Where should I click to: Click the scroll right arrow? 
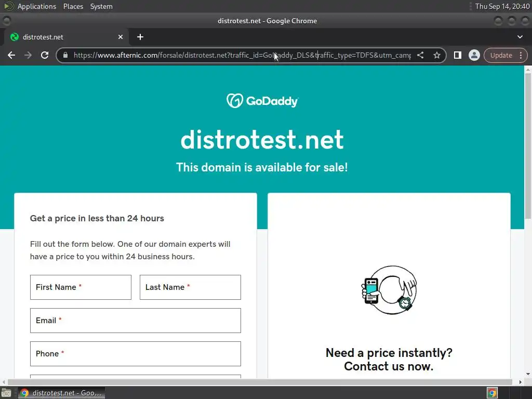coord(521,382)
